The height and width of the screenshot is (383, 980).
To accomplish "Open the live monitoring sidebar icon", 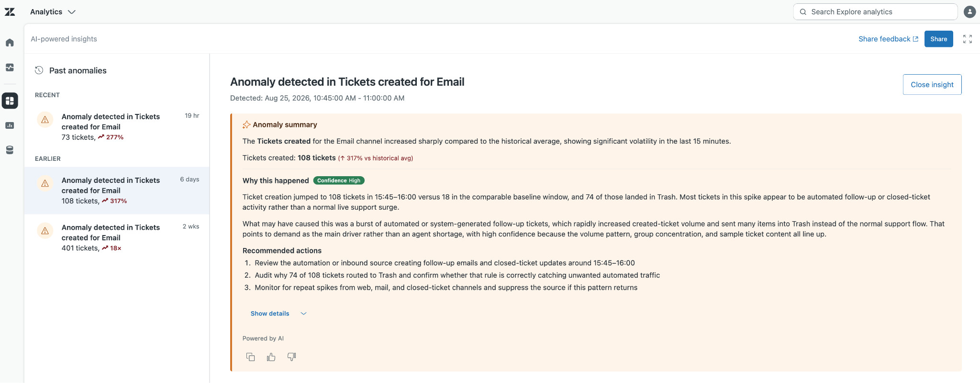I will coord(10,68).
